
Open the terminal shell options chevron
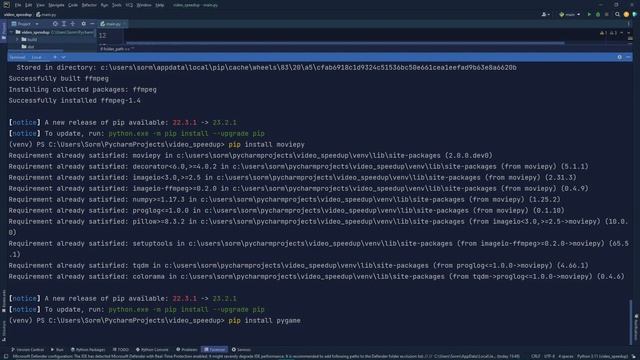click(x=64, y=57)
